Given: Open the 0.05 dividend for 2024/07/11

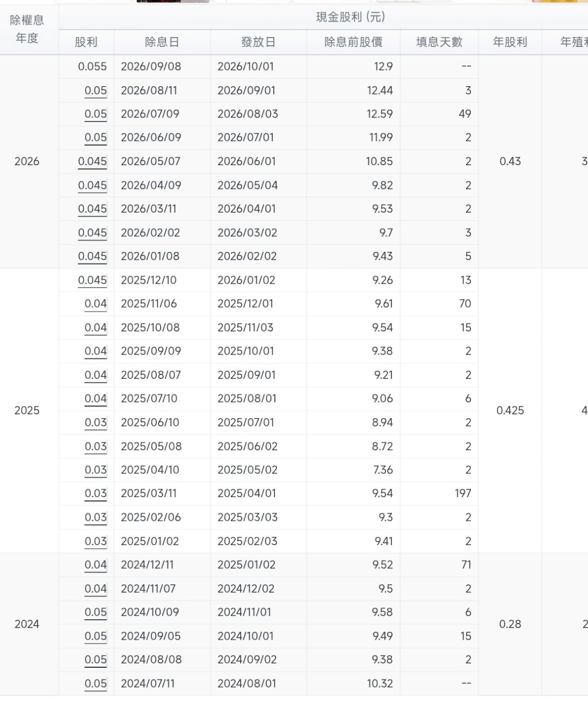Looking at the screenshot, I should point(96,684).
